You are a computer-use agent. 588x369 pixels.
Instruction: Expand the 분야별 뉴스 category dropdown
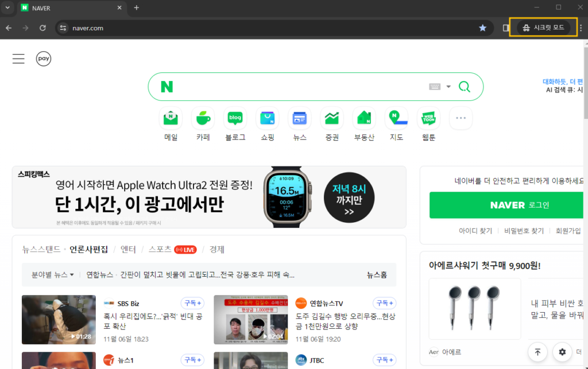click(52, 275)
